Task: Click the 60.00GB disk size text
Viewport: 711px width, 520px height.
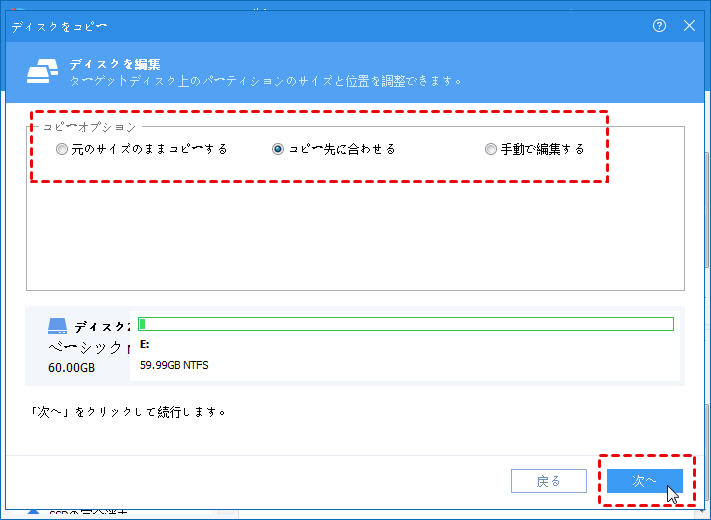Action: [72, 368]
